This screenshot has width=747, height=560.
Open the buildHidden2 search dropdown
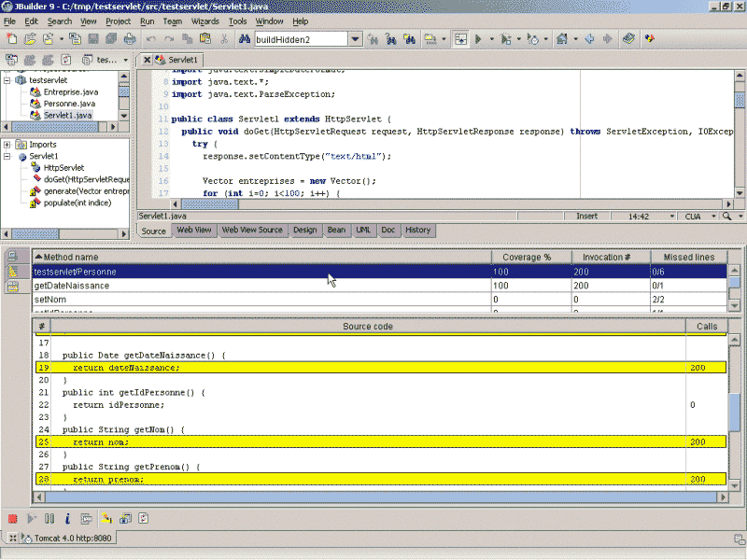coord(355,39)
